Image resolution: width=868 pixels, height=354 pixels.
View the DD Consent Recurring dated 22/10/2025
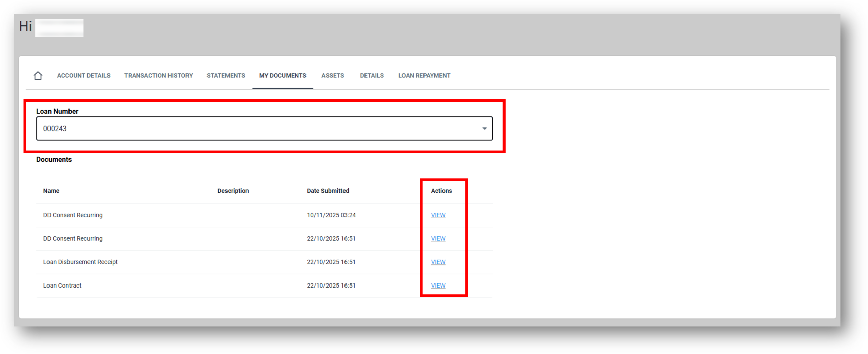[438, 238]
